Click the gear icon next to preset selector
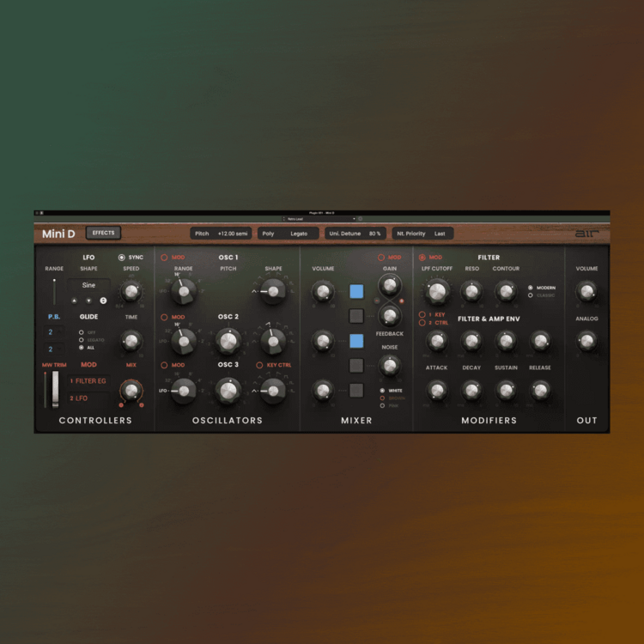This screenshot has width=644, height=644. pos(360,219)
